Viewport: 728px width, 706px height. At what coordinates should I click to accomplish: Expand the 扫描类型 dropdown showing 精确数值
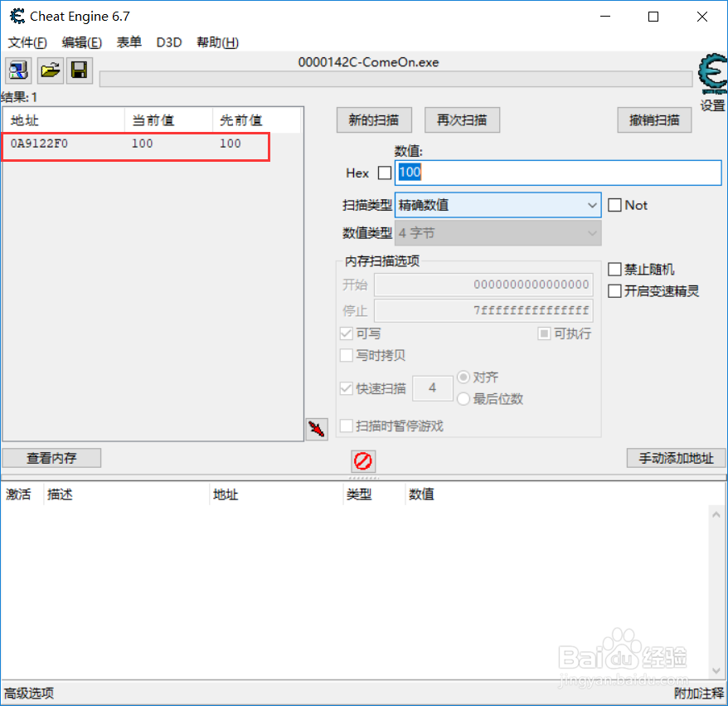click(497, 205)
